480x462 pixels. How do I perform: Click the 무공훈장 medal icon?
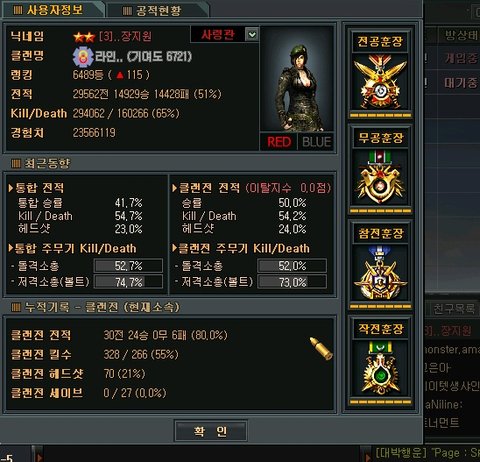380,177
